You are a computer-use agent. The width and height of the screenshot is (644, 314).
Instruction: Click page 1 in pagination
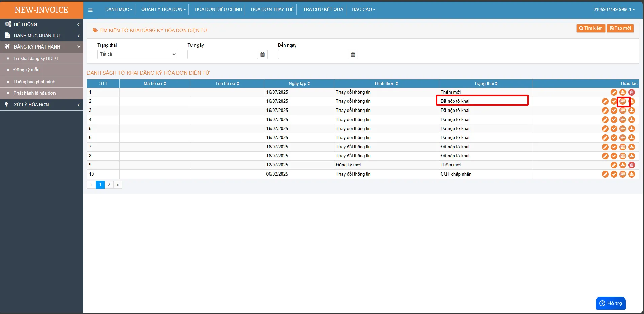[100, 185]
